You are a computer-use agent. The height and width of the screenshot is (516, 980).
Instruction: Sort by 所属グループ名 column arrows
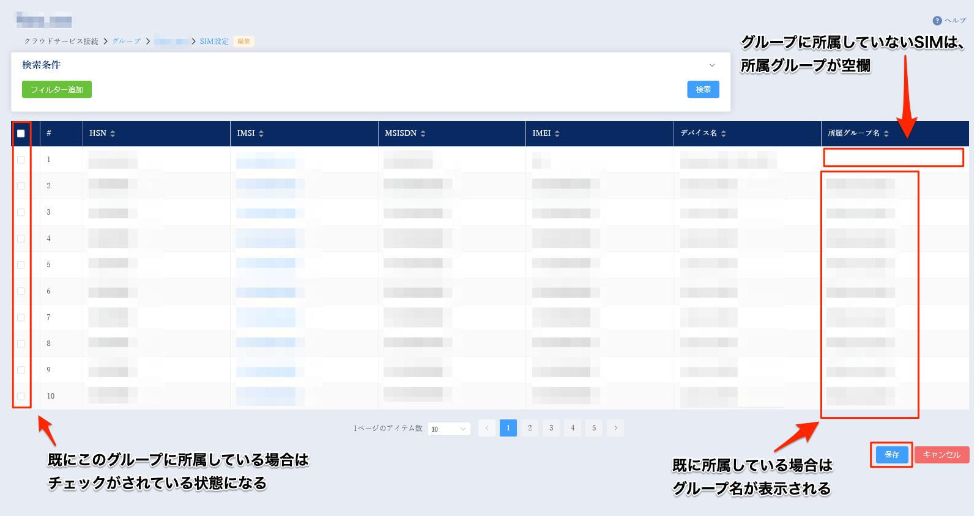tap(886, 133)
